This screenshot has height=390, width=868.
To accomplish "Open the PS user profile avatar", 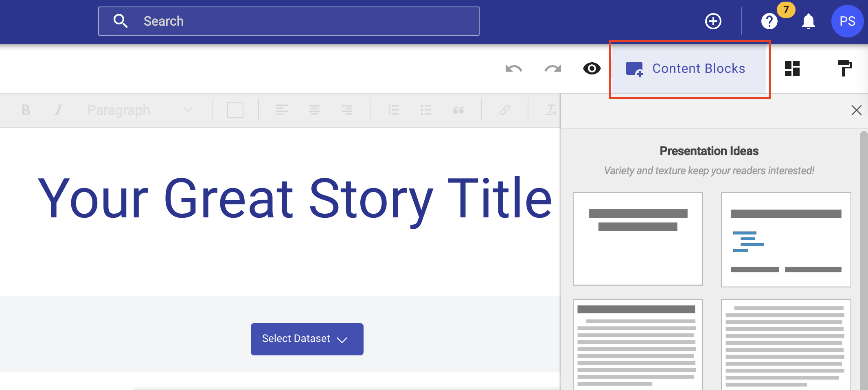I will (x=847, y=21).
